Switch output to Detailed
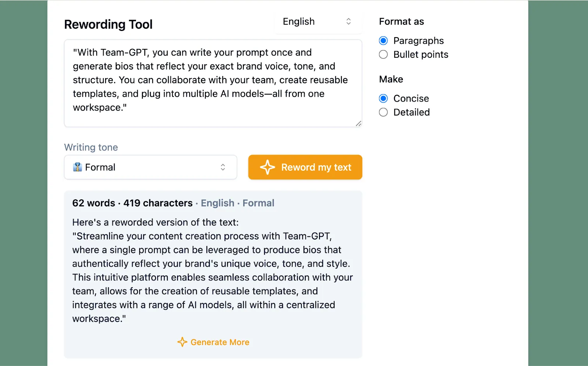 click(383, 113)
